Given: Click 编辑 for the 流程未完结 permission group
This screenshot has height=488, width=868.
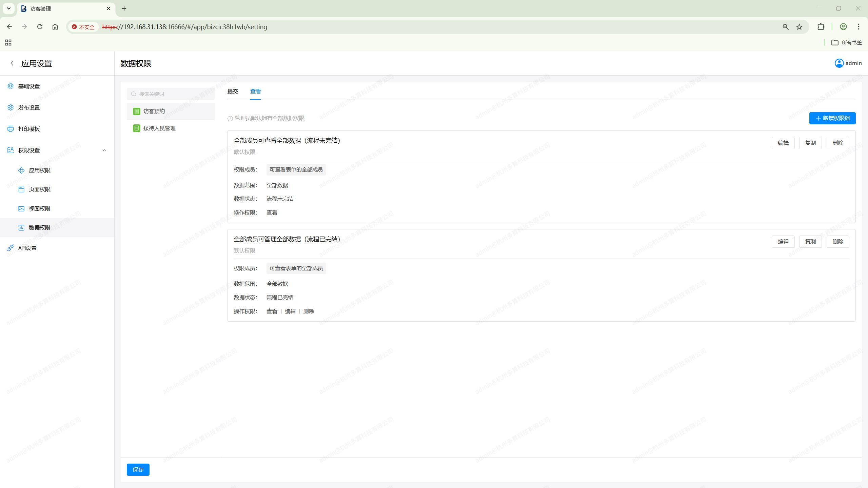Looking at the screenshot, I should [783, 143].
